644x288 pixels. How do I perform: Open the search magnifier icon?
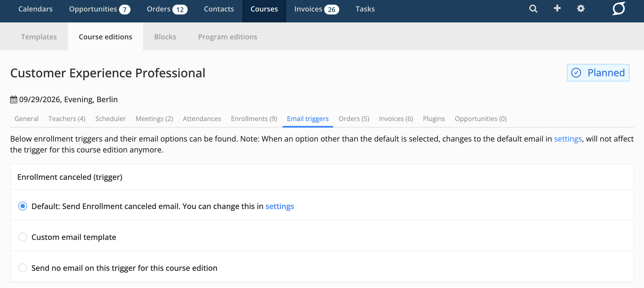[x=533, y=9]
